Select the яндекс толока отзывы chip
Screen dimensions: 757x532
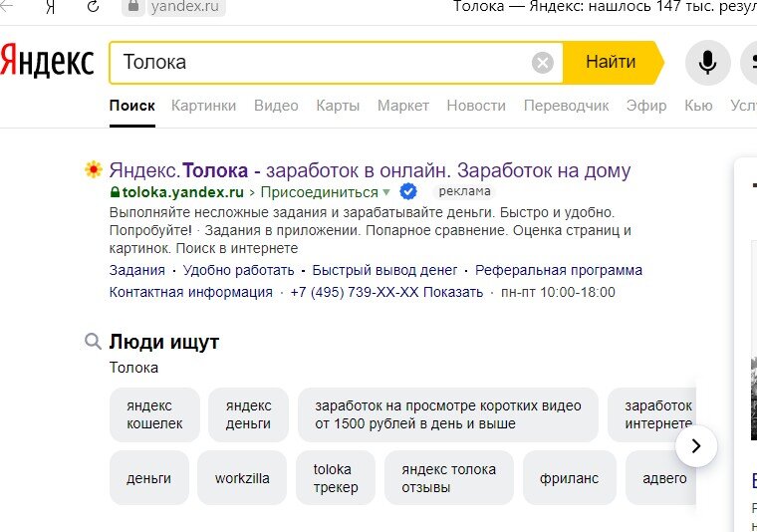pos(449,478)
